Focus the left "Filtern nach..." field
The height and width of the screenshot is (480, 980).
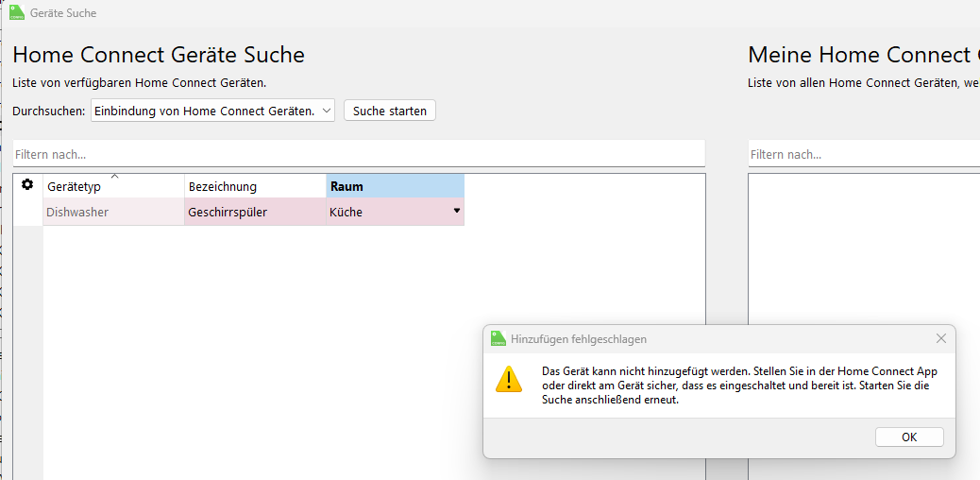359,154
